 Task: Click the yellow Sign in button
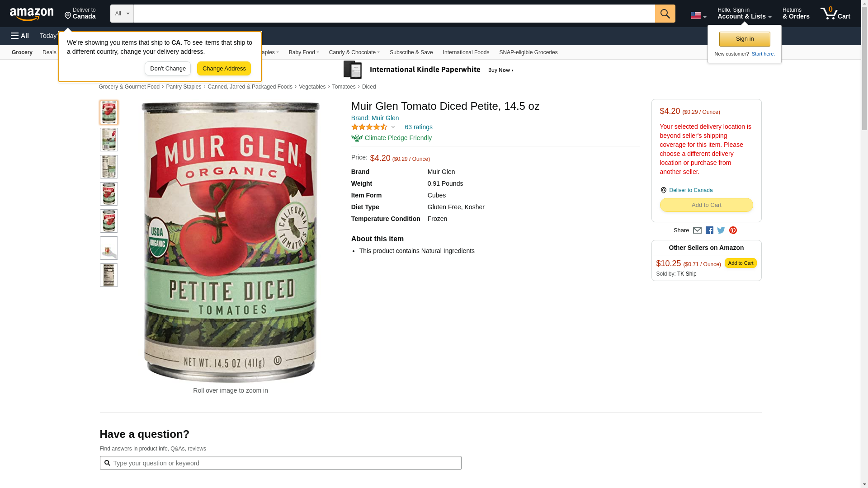[745, 39]
